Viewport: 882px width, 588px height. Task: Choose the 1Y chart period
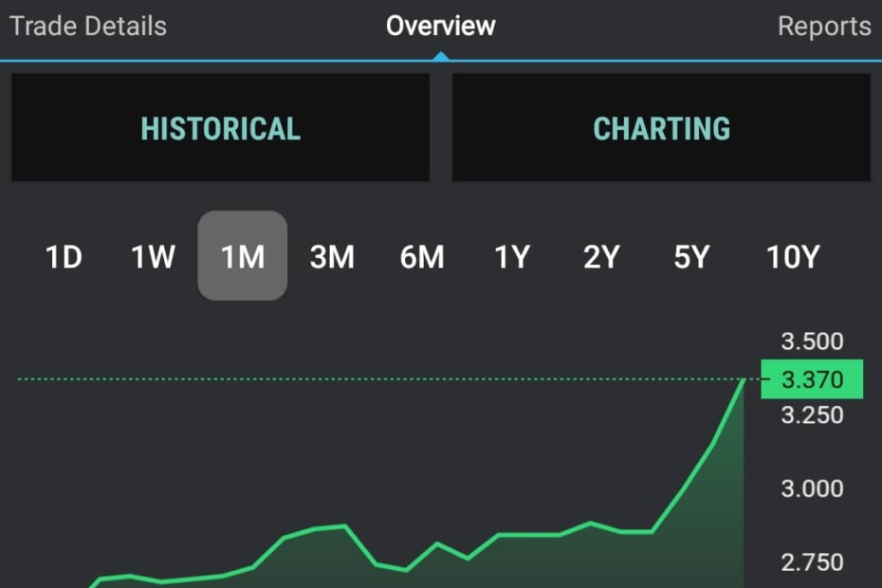512,257
